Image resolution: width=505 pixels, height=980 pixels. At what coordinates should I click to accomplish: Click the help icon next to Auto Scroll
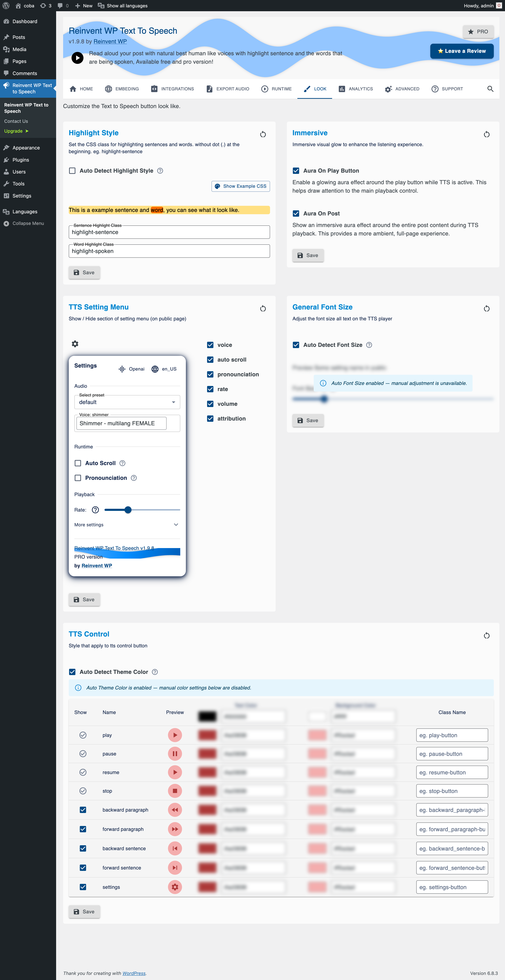click(122, 463)
